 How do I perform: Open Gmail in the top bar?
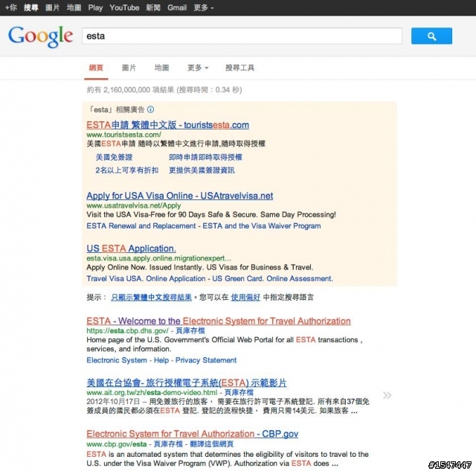[x=177, y=7]
